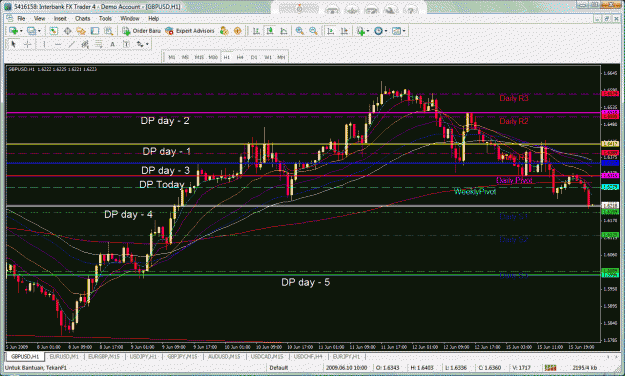625x376 pixels.
Task: Select the text label (T) tool
Action: (126, 44)
